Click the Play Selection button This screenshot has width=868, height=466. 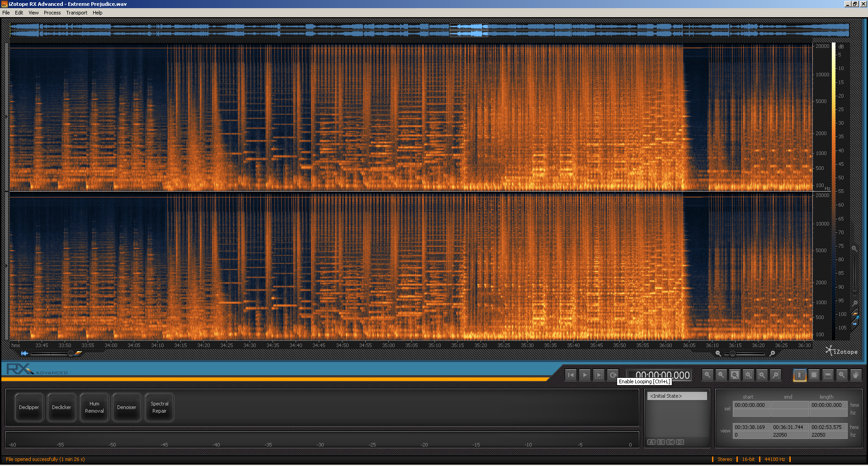599,375
